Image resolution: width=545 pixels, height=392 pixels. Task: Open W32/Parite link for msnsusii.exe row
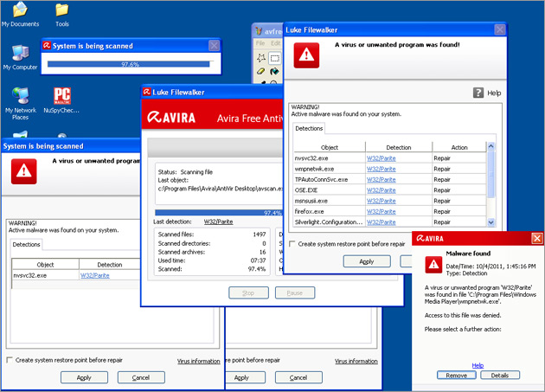click(381, 201)
